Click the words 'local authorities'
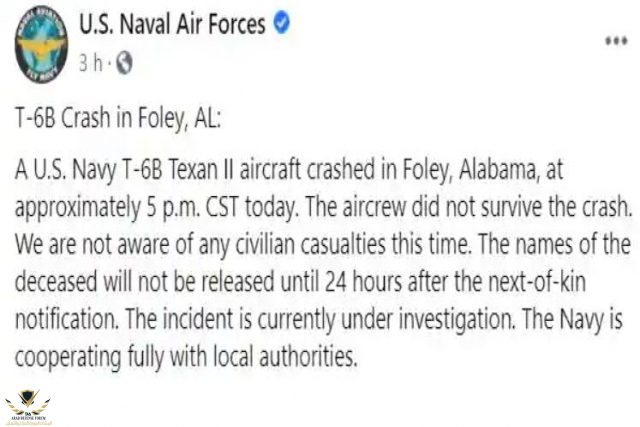 [x=285, y=357]
